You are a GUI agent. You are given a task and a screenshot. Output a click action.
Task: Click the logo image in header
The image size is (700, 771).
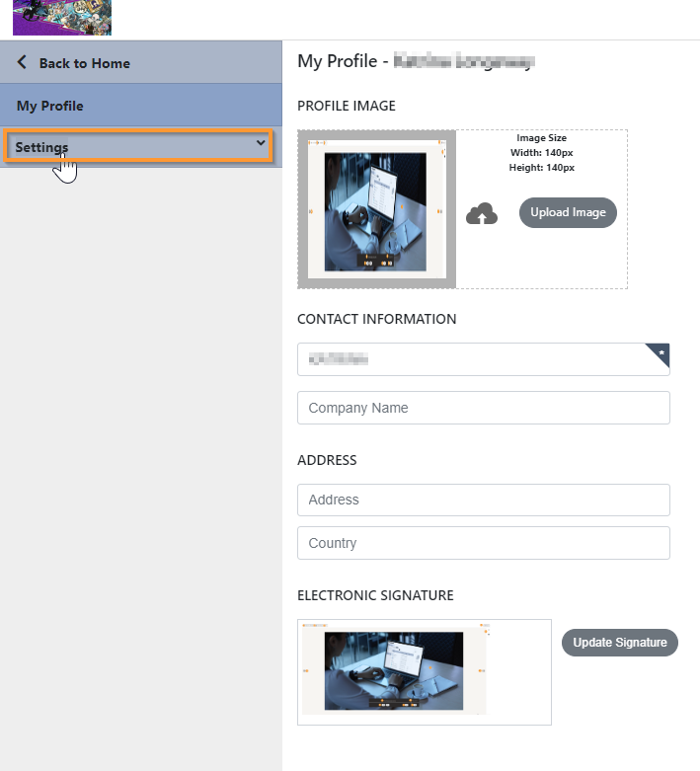point(62,17)
